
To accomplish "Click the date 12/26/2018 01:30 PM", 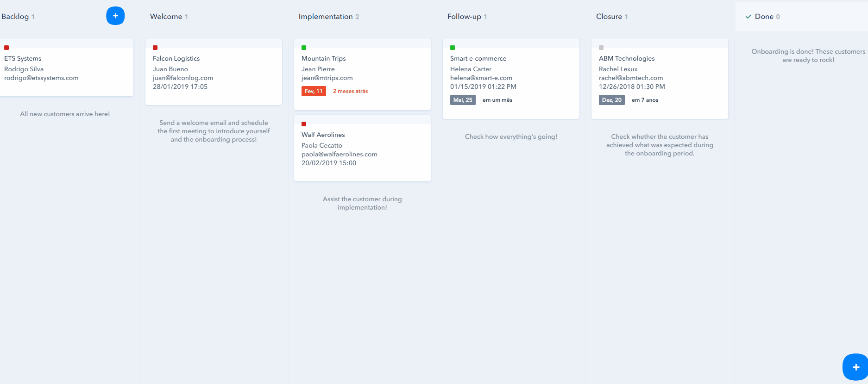I will pos(632,87).
